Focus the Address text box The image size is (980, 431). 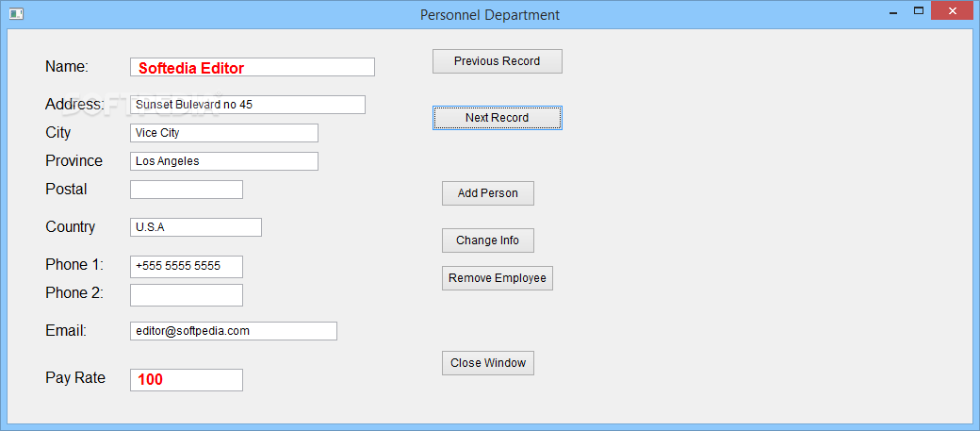pyautogui.click(x=247, y=105)
